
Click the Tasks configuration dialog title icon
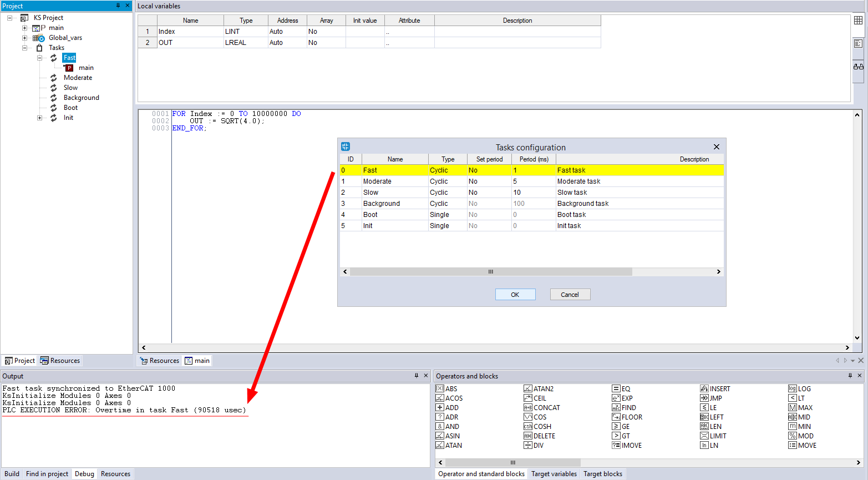coord(346,146)
